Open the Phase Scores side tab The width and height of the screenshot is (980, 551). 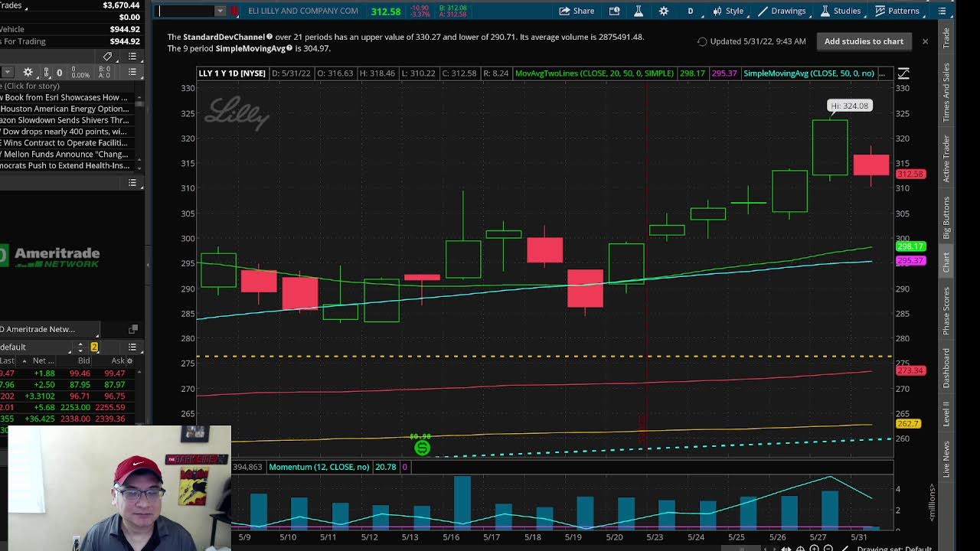point(946,311)
